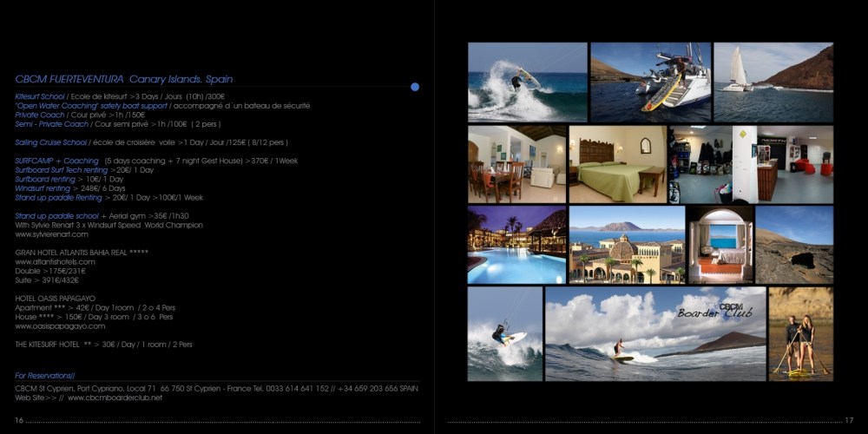Image resolution: width=868 pixels, height=434 pixels.
Task: Select the SURFCAMP + Coaching entry
Action: 57,161
